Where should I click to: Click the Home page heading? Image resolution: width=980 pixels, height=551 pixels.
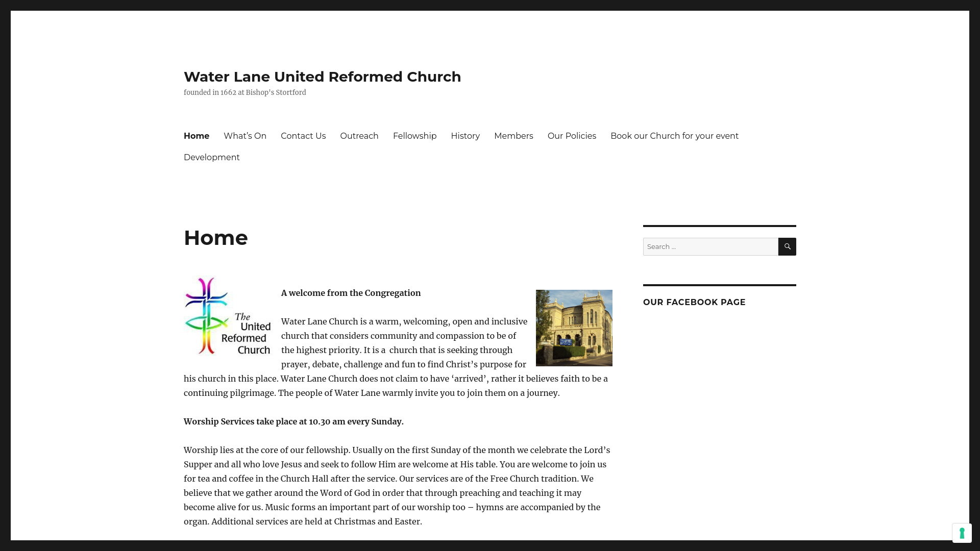216,238
